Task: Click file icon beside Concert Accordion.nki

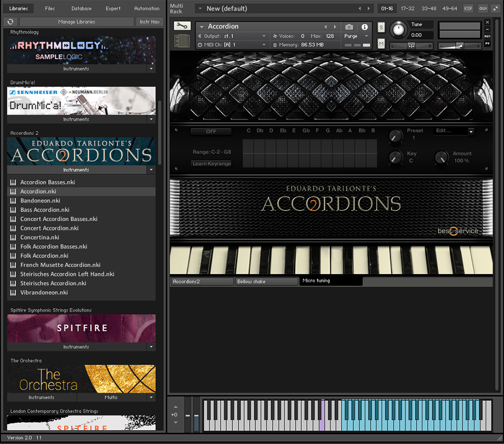Action: [x=13, y=228]
